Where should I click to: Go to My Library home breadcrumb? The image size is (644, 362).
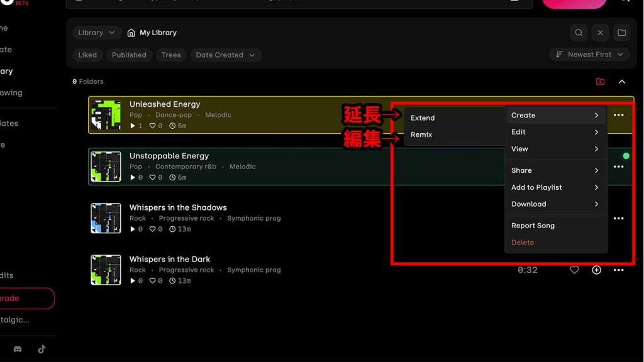[x=152, y=33]
